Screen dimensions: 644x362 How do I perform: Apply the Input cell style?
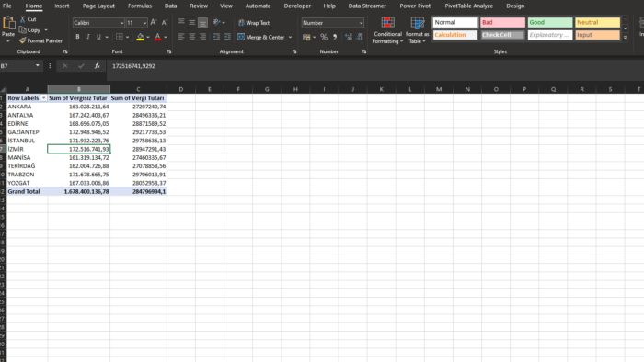coord(597,35)
